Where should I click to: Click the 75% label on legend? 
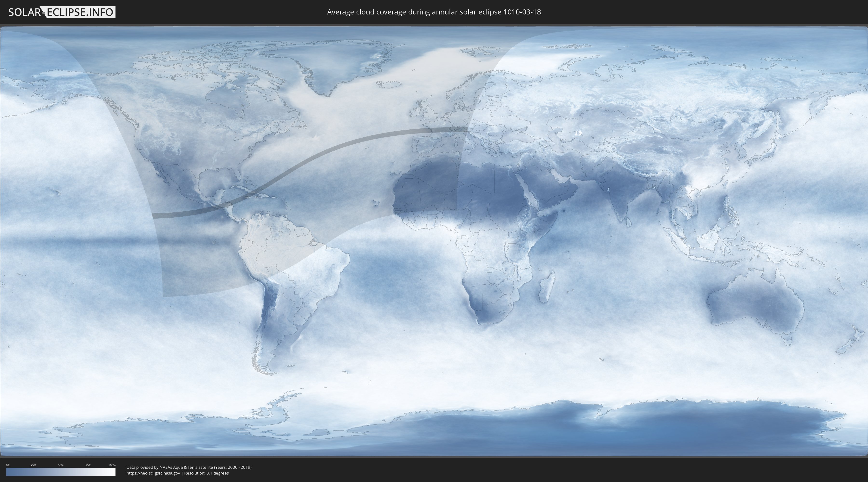click(88, 465)
